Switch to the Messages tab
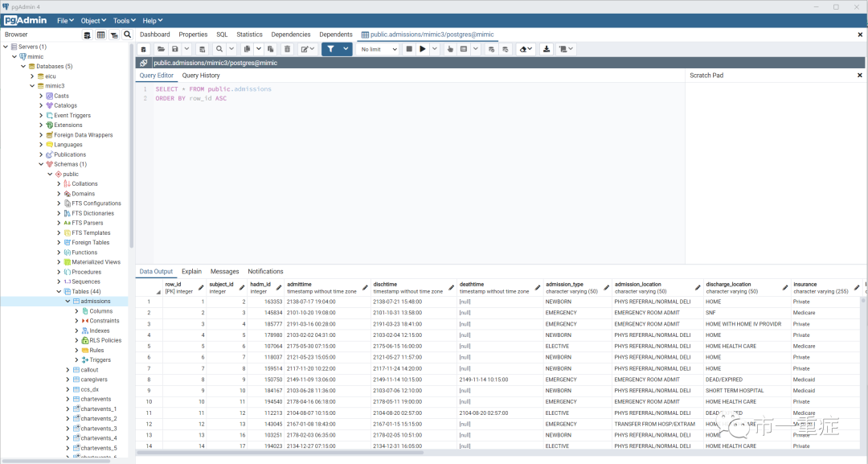The height and width of the screenshot is (464, 868). click(225, 271)
